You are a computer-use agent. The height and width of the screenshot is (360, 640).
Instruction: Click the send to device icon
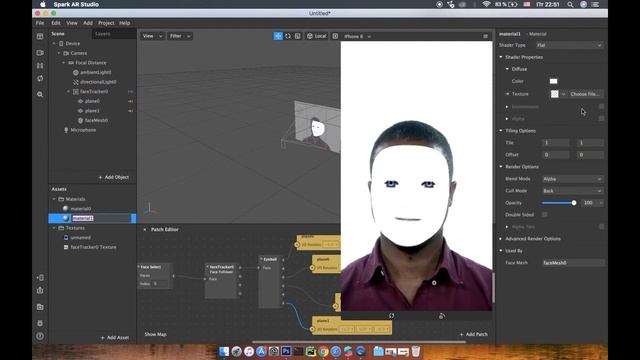pyautogui.click(x=40, y=278)
